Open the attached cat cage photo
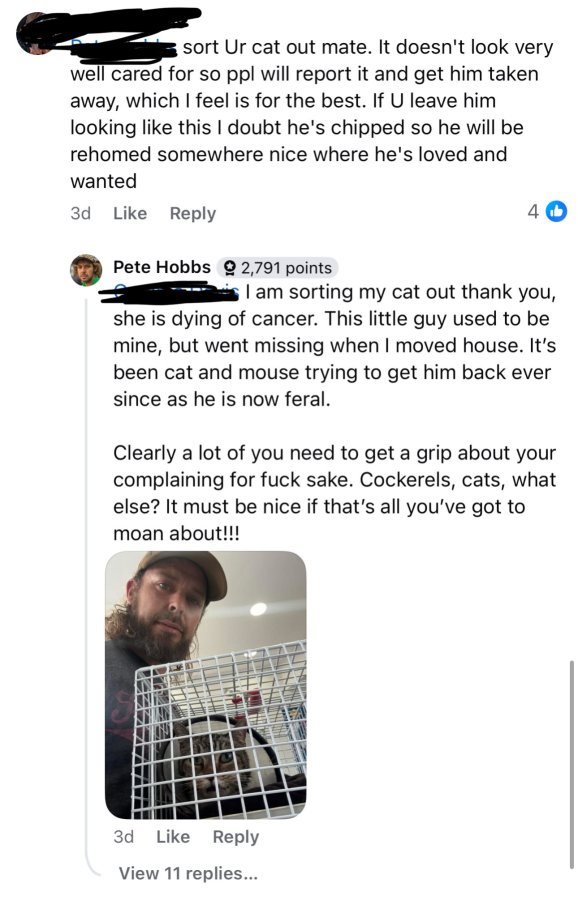The image size is (578, 900). click(205, 685)
